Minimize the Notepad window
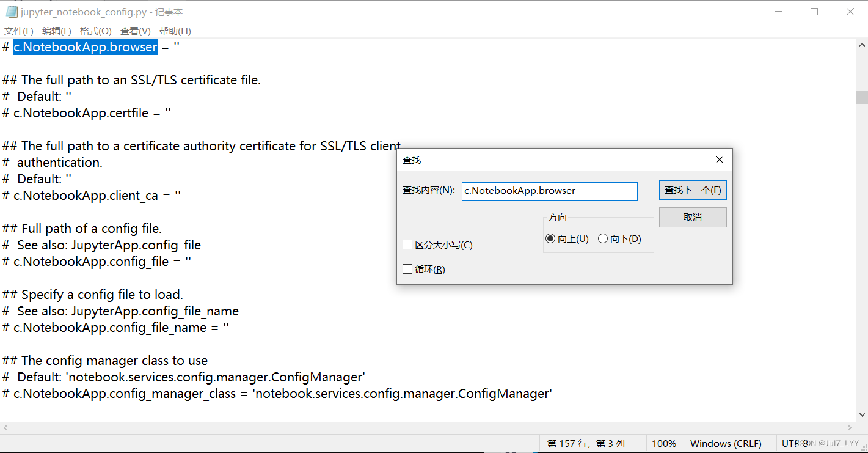This screenshot has width=868, height=453. point(779,12)
